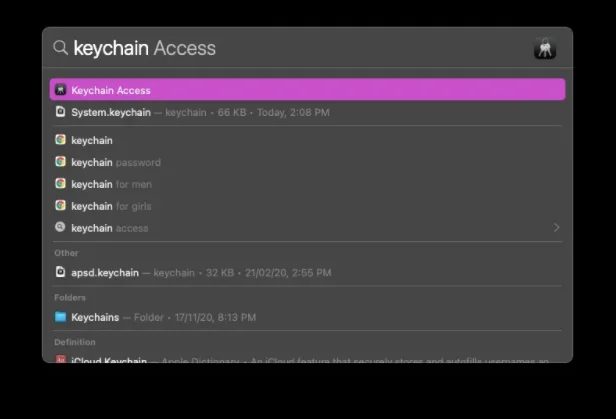The height and width of the screenshot is (419, 616).
Task: Select the System.keychain file result
Action: 200,112
